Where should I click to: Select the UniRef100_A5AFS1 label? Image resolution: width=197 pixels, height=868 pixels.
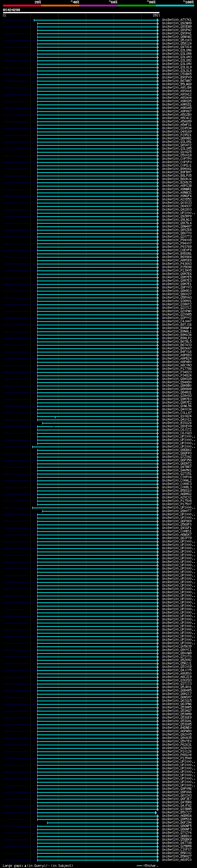[176, 125]
